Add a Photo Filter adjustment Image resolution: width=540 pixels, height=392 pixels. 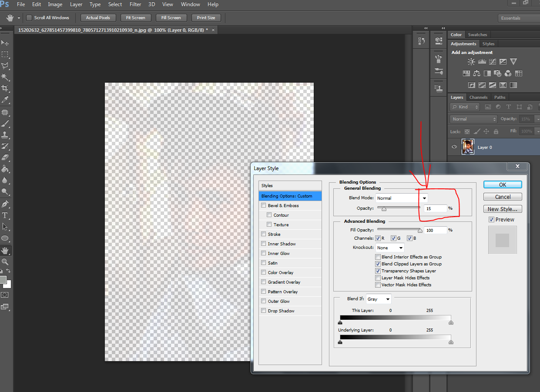tap(497, 74)
